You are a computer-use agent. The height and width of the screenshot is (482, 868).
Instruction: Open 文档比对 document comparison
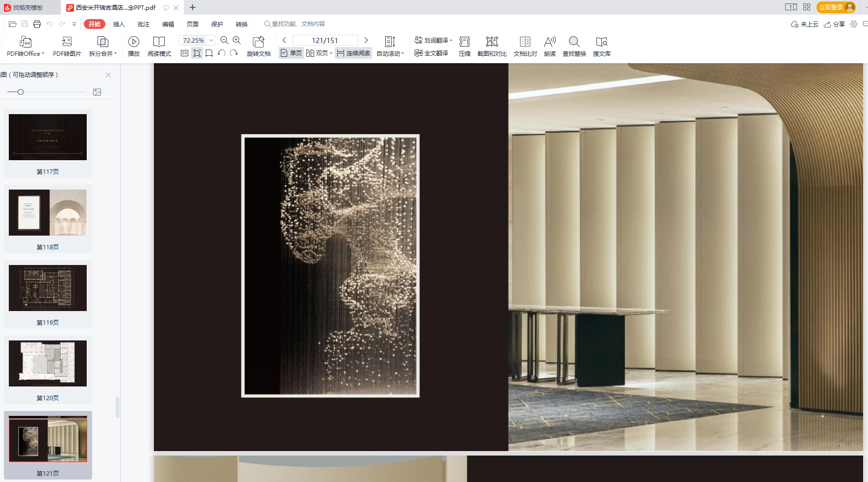525,47
